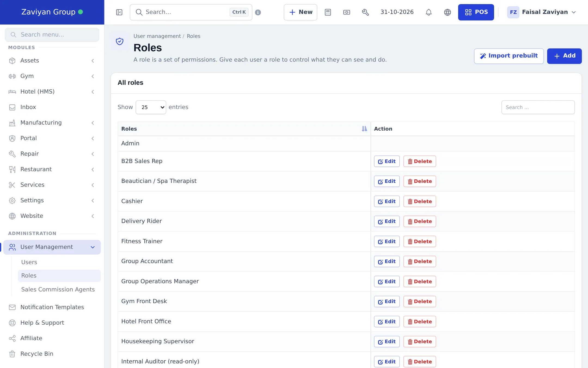
Task: Edit the B2B Sales Rep role
Action: (387, 161)
